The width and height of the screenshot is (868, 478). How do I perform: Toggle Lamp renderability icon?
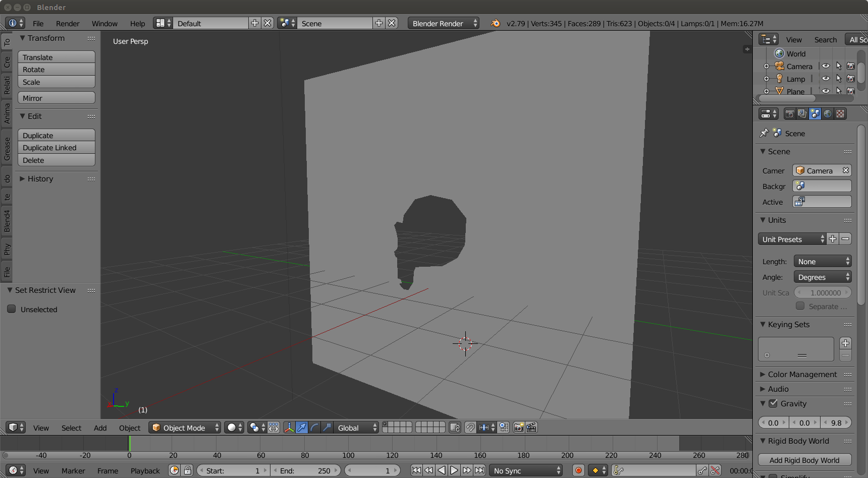point(851,79)
